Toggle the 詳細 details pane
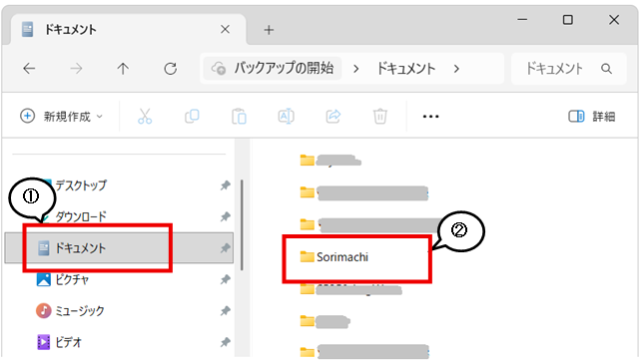The height and width of the screenshot is (364, 640). pyautogui.click(x=591, y=117)
